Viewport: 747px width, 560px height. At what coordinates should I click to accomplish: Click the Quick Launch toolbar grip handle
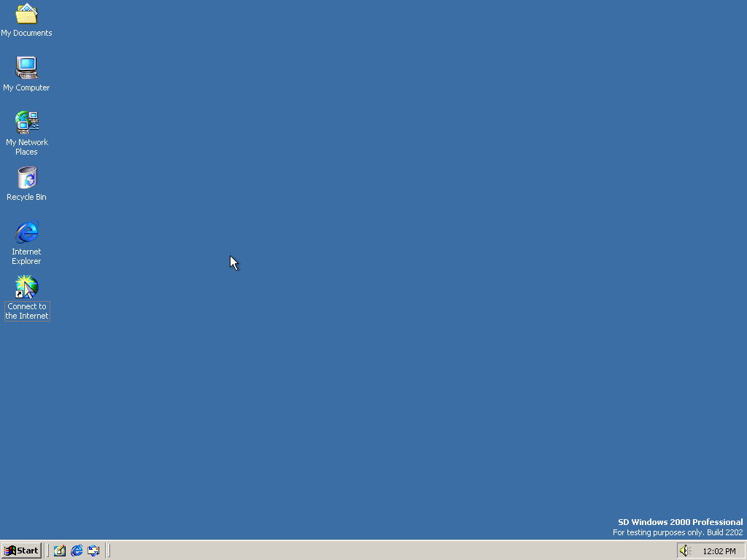48,551
